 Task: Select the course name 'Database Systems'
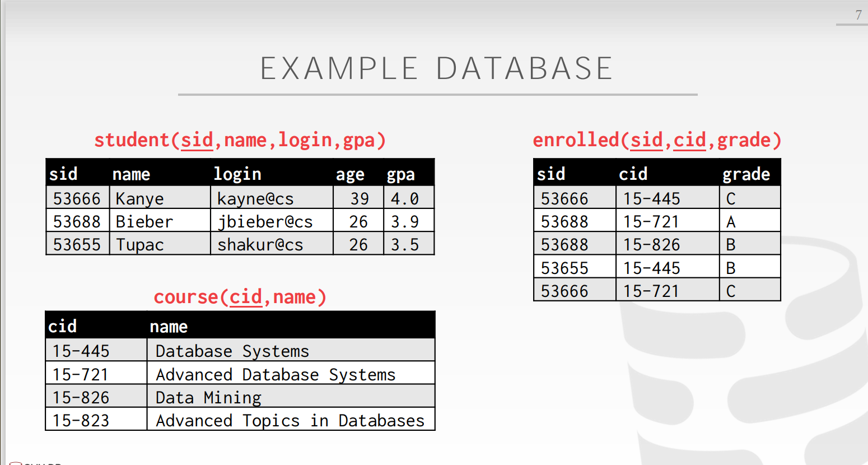tap(232, 351)
